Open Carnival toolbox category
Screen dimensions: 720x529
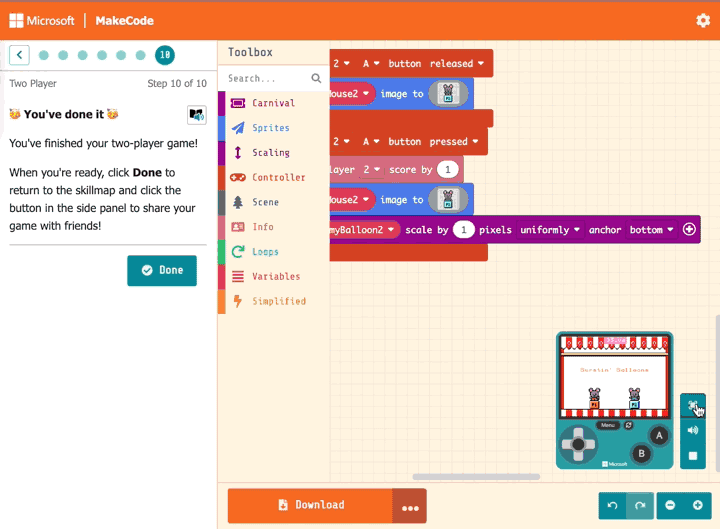coord(274,103)
